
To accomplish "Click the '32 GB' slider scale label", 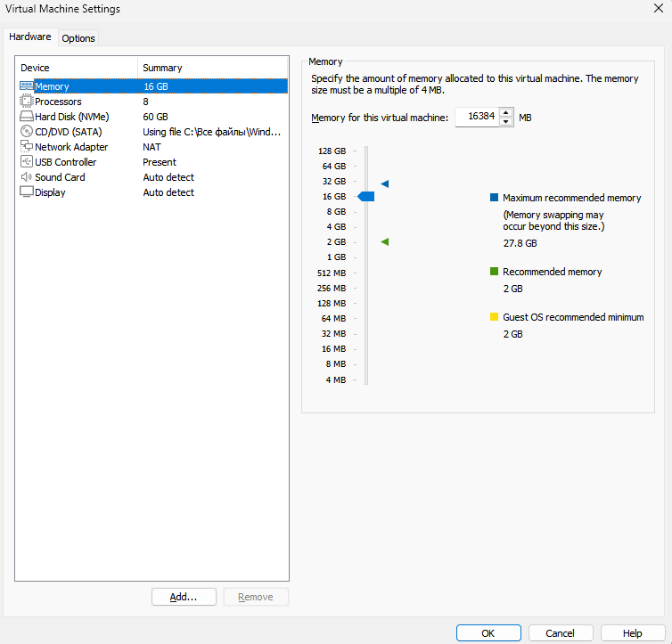I will pyautogui.click(x=334, y=182).
